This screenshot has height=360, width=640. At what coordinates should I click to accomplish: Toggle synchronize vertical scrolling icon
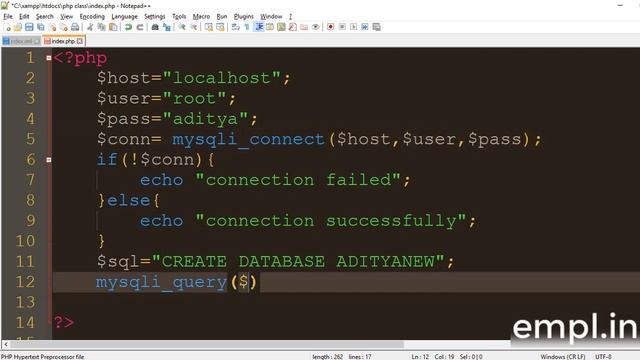[209, 27]
